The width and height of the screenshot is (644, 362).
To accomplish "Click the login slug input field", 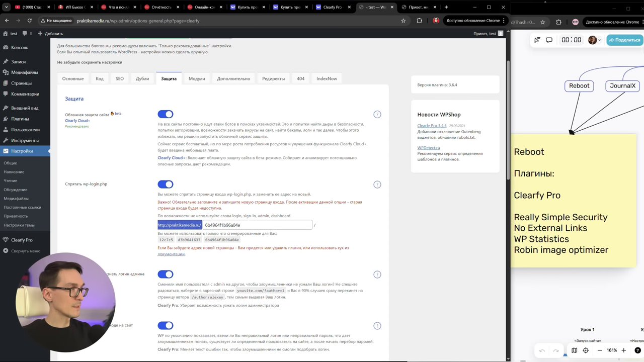I will tap(257, 225).
